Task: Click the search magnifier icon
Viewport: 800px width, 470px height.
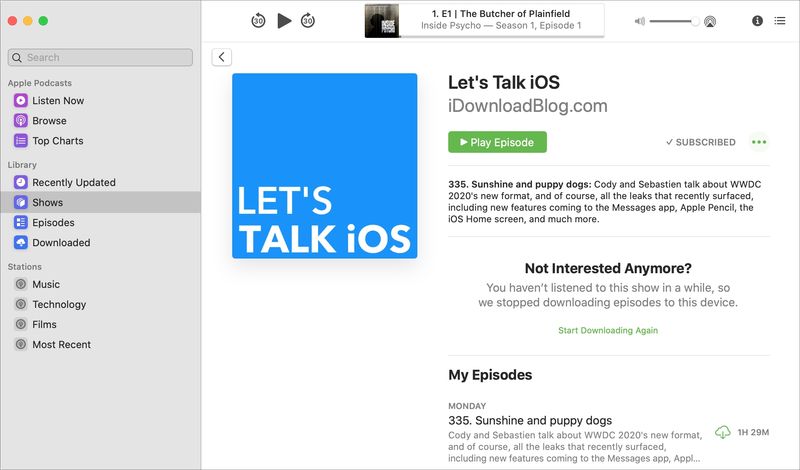Action: tap(17, 58)
